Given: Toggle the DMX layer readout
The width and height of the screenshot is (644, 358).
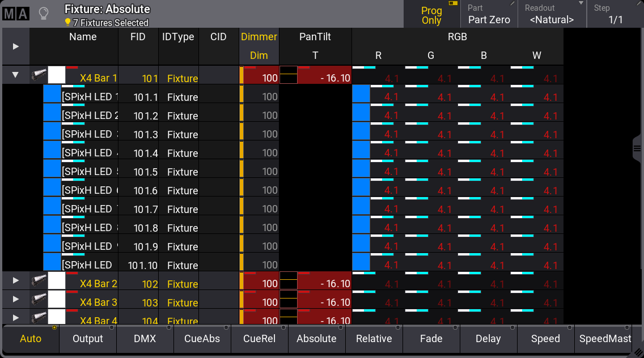Looking at the screenshot, I should coord(145,339).
